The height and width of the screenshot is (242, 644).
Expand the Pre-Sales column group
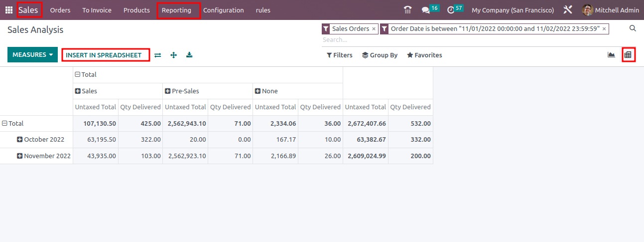tap(167, 91)
